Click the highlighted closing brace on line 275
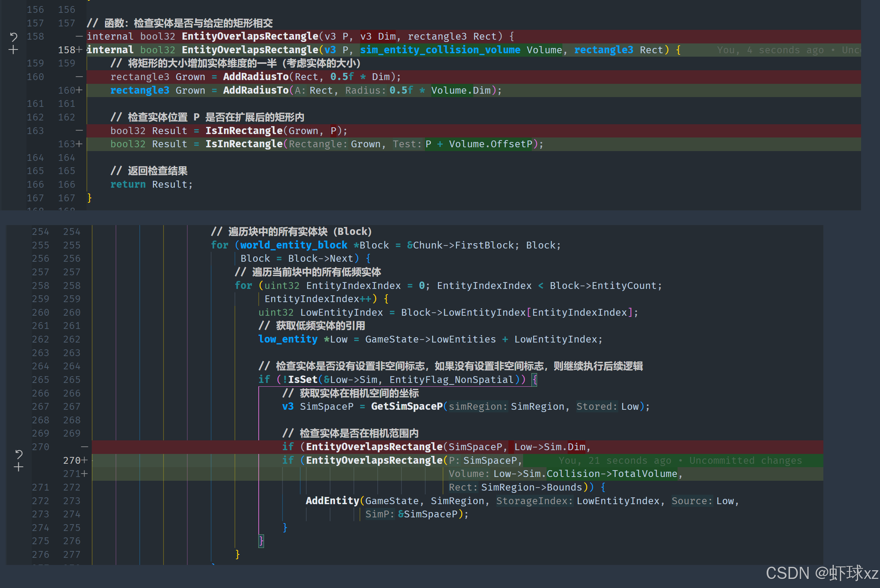 [x=261, y=541]
